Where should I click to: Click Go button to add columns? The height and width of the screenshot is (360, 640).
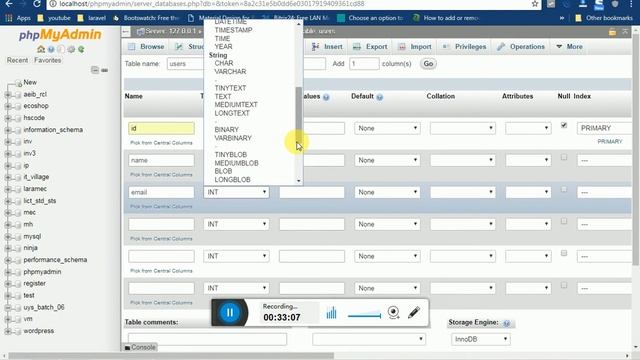pos(428,64)
